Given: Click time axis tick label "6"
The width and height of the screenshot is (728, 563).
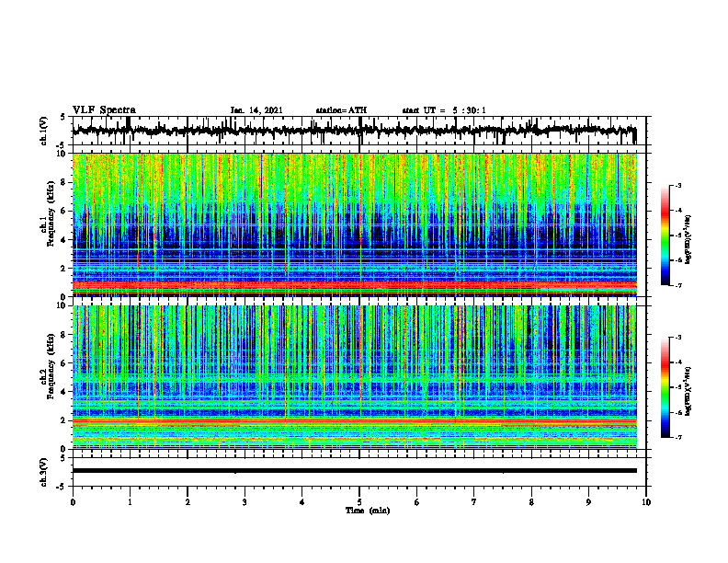Looking at the screenshot, I should 417,502.
